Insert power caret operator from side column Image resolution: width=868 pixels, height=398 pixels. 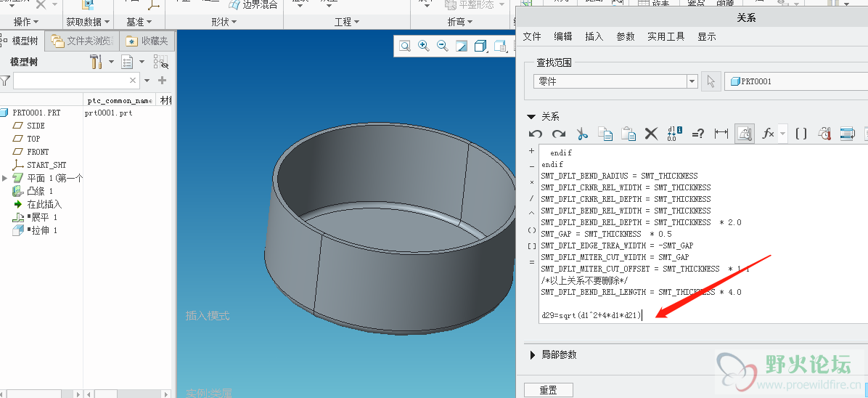(x=532, y=214)
